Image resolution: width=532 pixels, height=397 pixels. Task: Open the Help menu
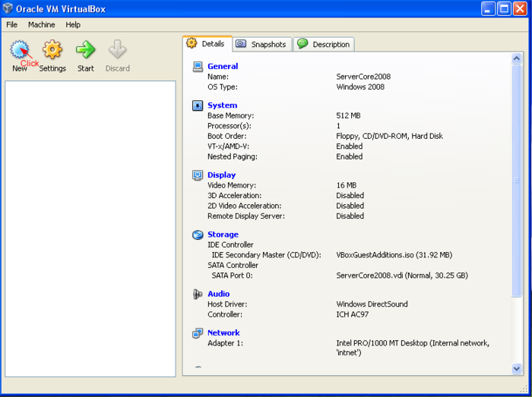pos(73,24)
